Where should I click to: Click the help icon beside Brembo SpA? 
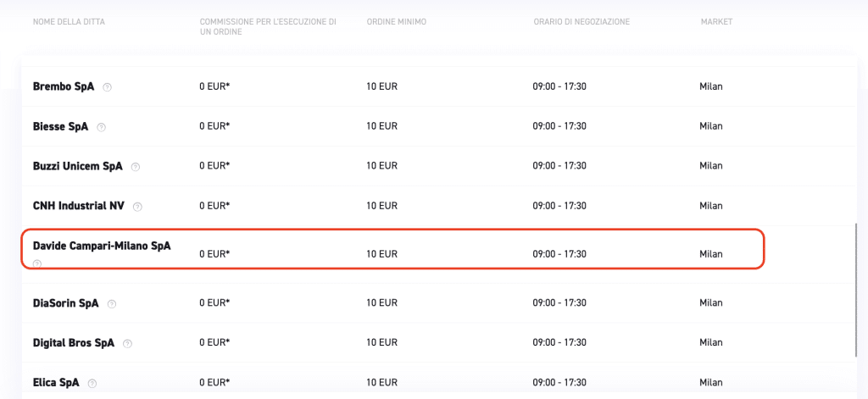tap(107, 87)
